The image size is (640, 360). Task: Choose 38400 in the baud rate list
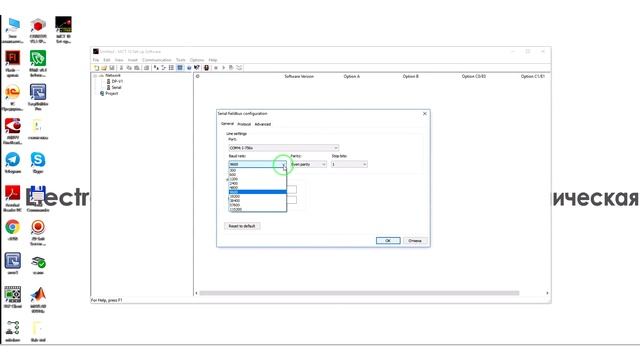258,200
